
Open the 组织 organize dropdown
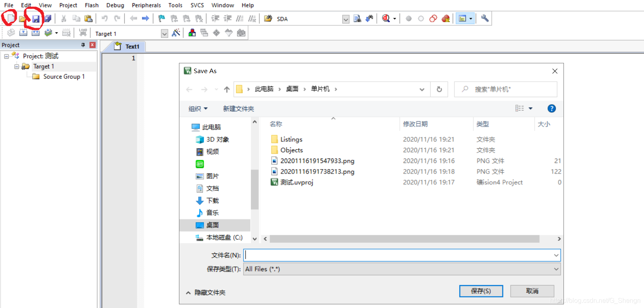pyautogui.click(x=198, y=109)
